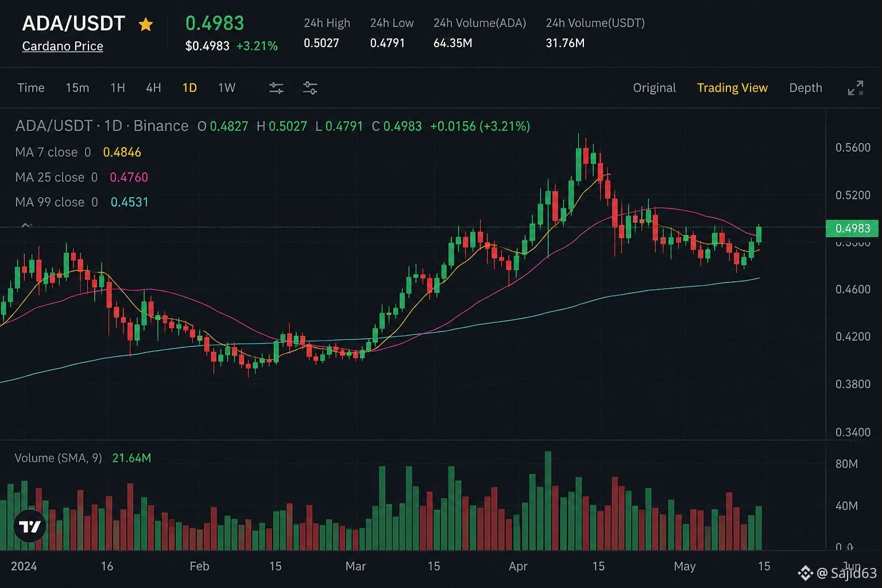Click the MA 25 value 0.4760

coord(129,177)
